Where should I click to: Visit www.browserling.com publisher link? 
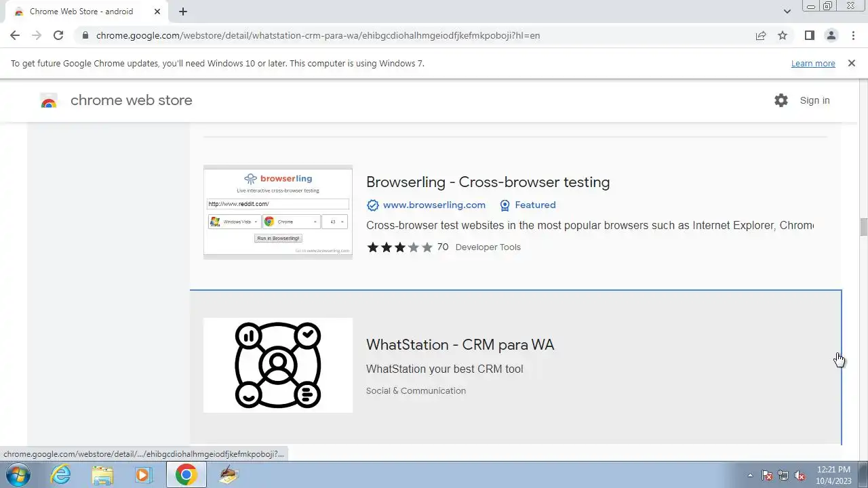(434, 205)
